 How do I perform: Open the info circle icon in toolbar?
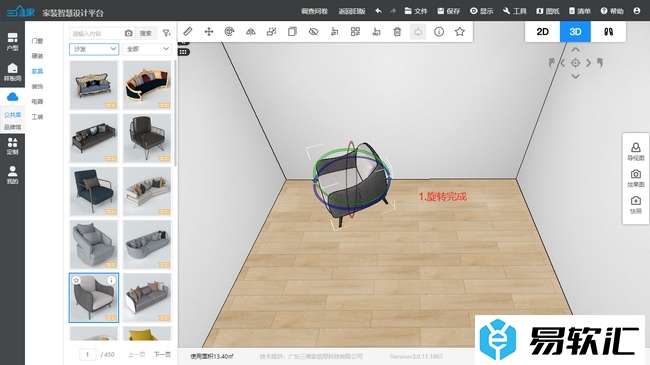(439, 32)
